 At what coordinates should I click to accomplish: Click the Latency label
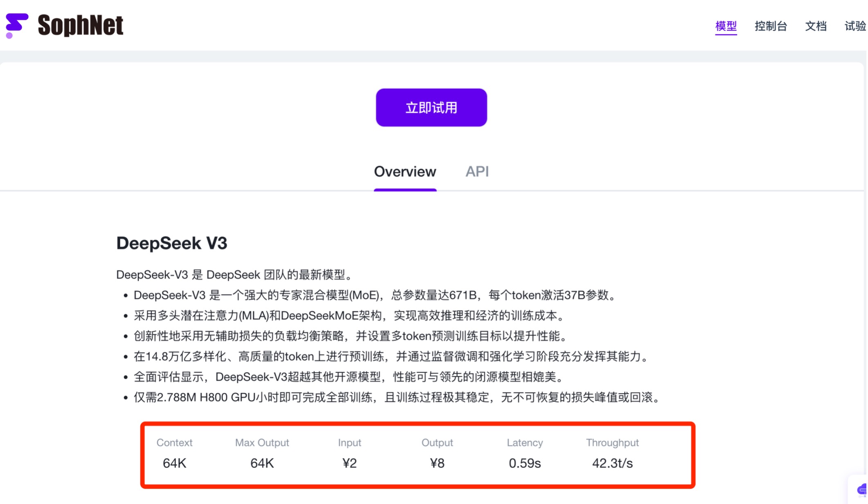click(524, 443)
